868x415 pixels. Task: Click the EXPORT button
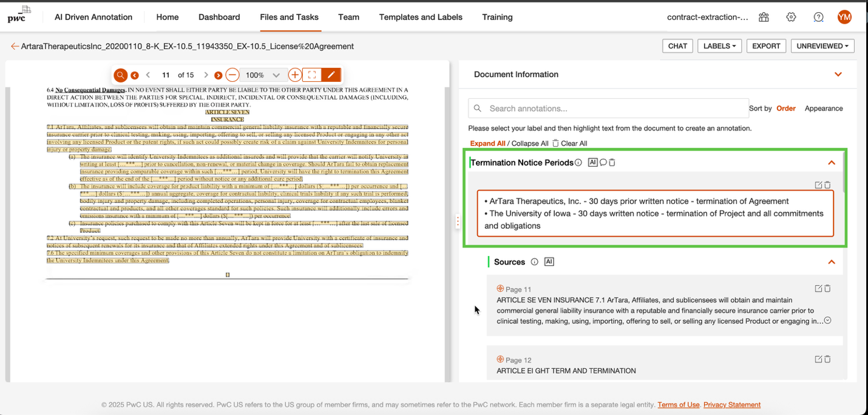[766, 46]
